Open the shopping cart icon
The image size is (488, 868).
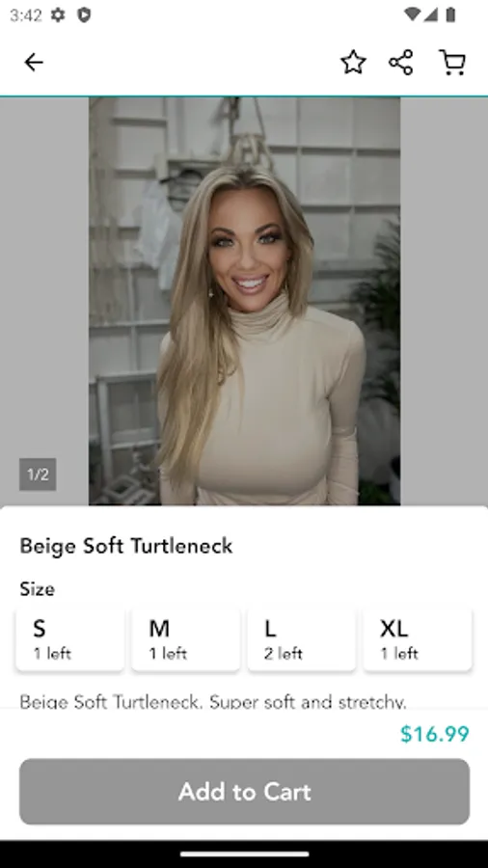[x=452, y=62]
